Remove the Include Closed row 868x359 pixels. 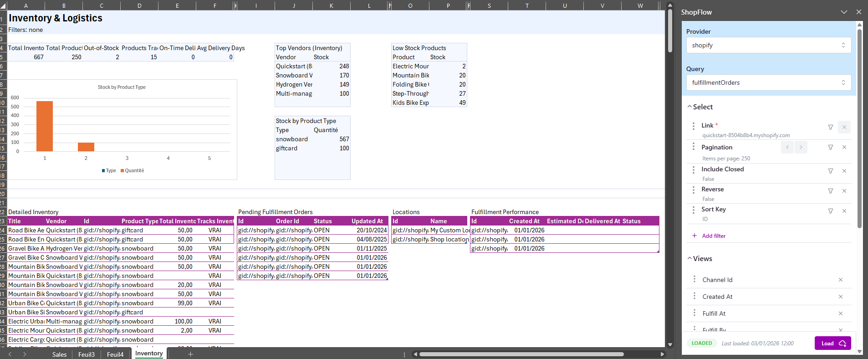coord(844,171)
